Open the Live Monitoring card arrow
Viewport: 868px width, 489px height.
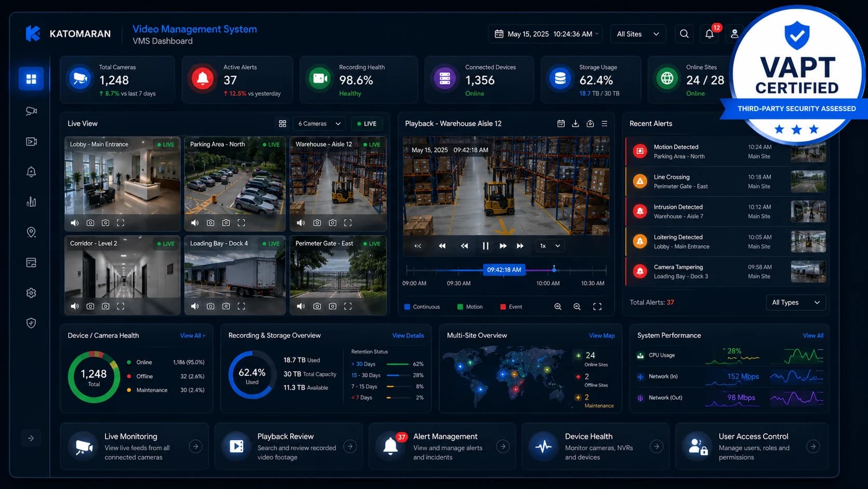click(196, 446)
